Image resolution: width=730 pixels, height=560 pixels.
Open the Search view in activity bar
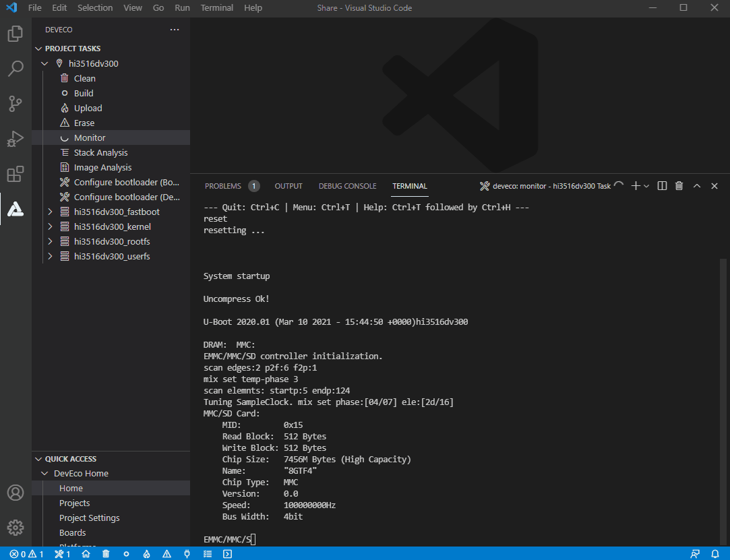16,69
